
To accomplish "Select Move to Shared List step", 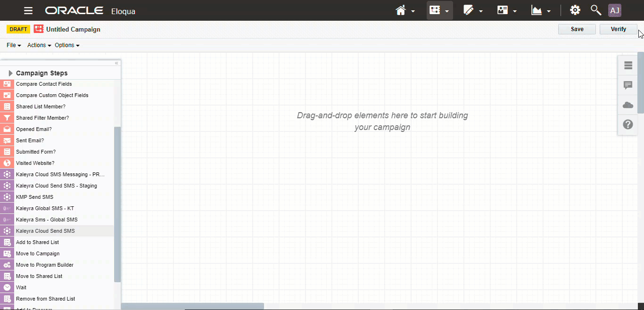I will tap(57, 276).
